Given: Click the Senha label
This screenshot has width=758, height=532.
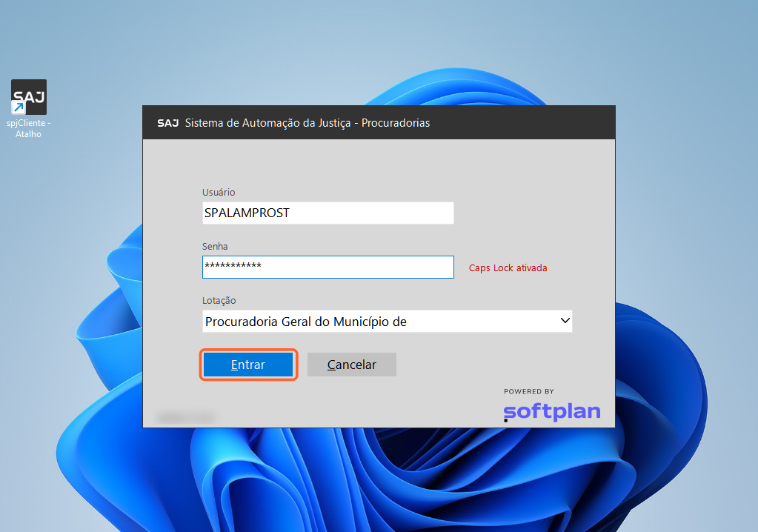Looking at the screenshot, I should pos(215,246).
